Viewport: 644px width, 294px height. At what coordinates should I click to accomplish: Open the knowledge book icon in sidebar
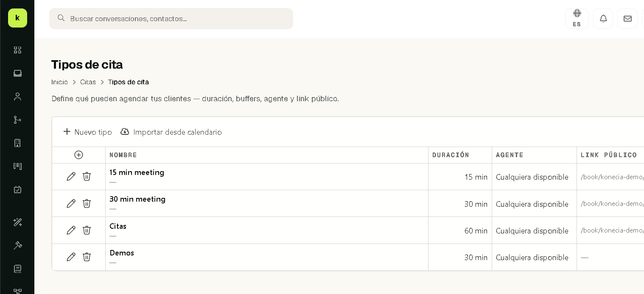point(17,269)
